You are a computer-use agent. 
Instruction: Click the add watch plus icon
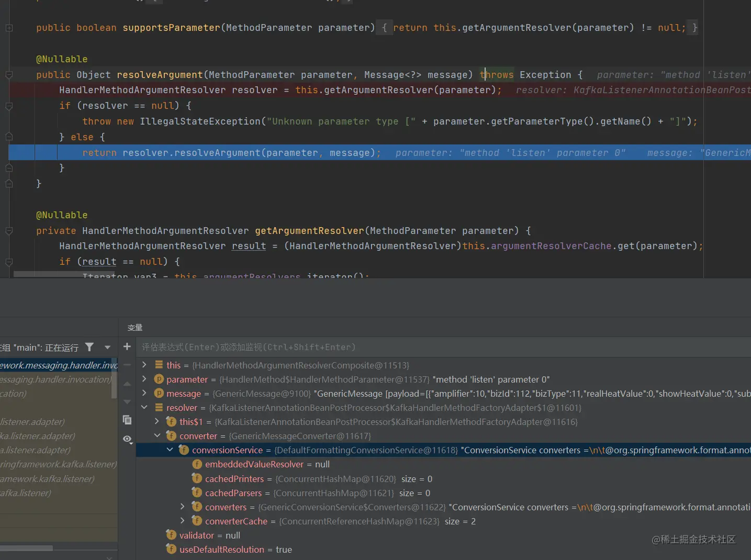(x=127, y=346)
